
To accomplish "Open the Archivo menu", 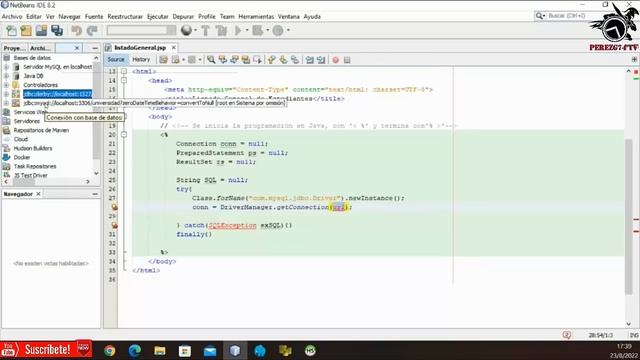I will click(12, 16).
